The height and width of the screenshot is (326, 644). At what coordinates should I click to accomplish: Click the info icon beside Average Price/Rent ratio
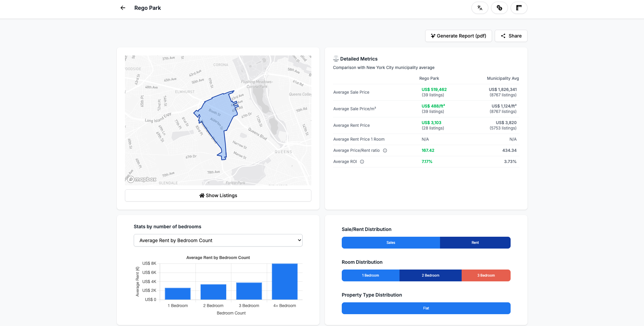coord(385,150)
